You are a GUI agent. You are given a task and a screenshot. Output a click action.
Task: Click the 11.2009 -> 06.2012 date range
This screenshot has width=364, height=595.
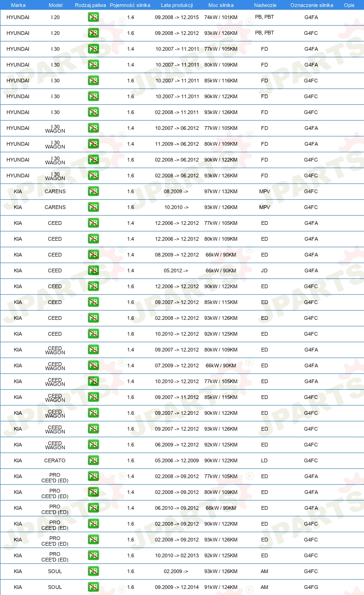click(177, 144)
